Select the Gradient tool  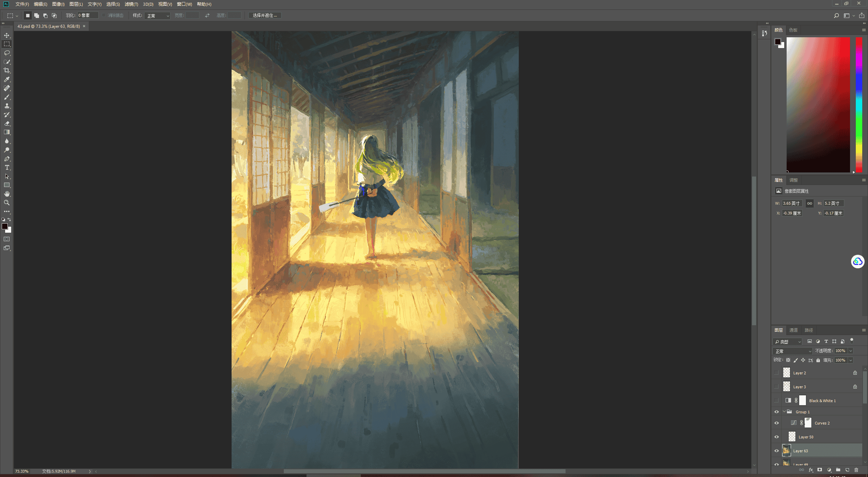click(x=7, y=132)
